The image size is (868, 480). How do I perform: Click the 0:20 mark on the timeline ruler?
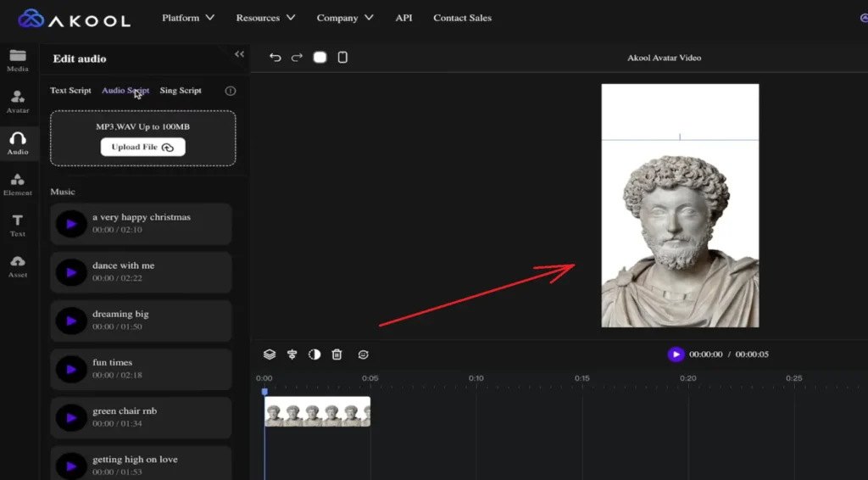(x=688, y=378)
